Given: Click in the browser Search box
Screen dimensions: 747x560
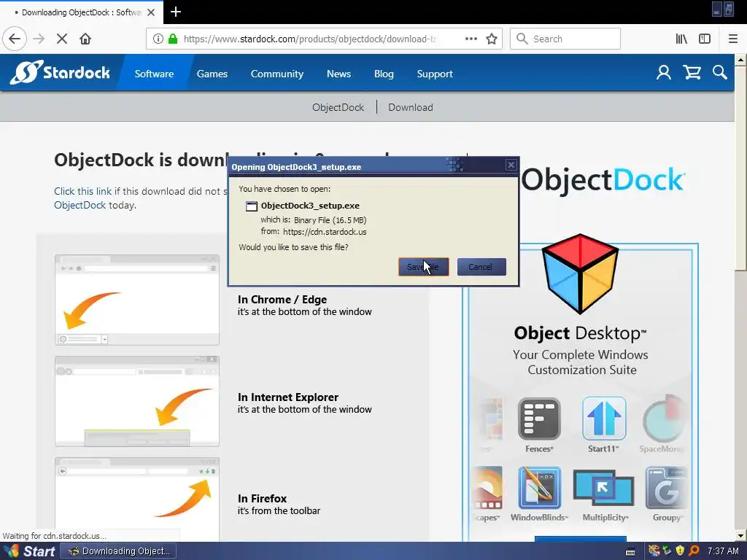Looking at the screenshot, I should [x=565, y=39].
